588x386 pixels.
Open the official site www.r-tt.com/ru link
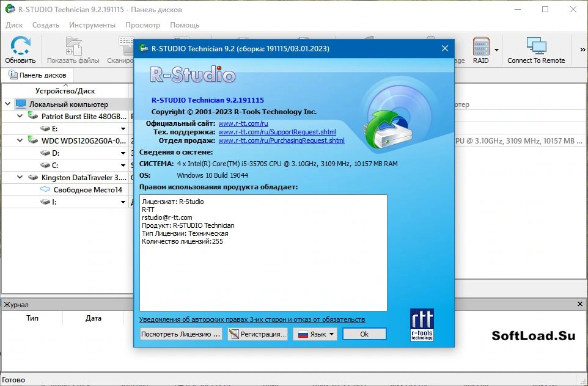coord(243,123)
